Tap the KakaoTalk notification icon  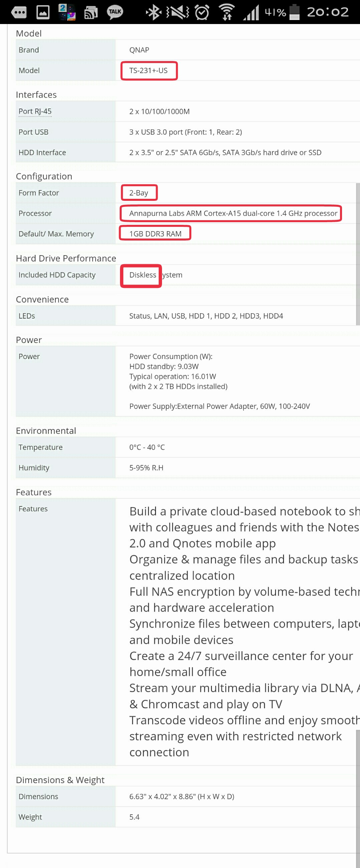point(115,12)
